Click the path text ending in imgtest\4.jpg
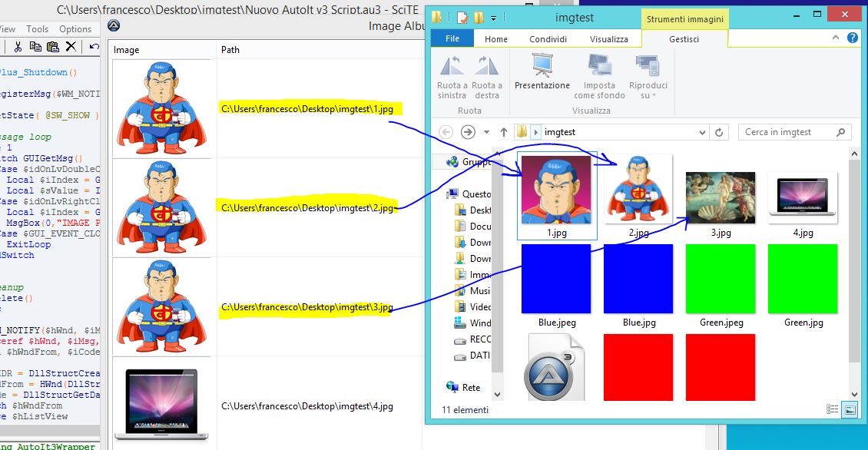The height and width of the screenshot is (450, 868). coord(307,406)
